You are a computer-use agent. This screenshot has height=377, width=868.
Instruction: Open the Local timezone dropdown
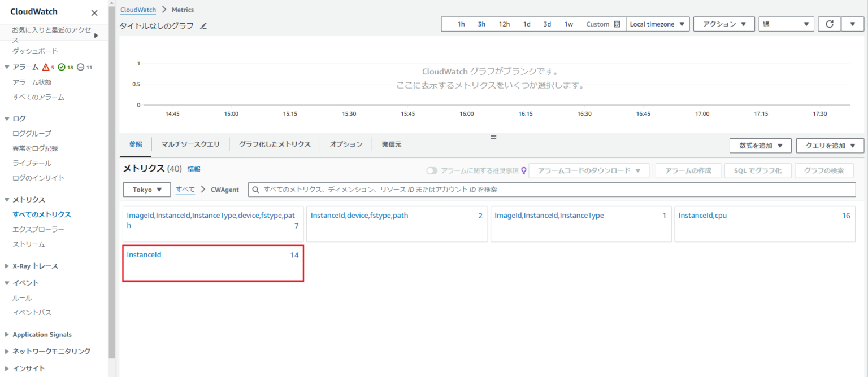(657, 24)
